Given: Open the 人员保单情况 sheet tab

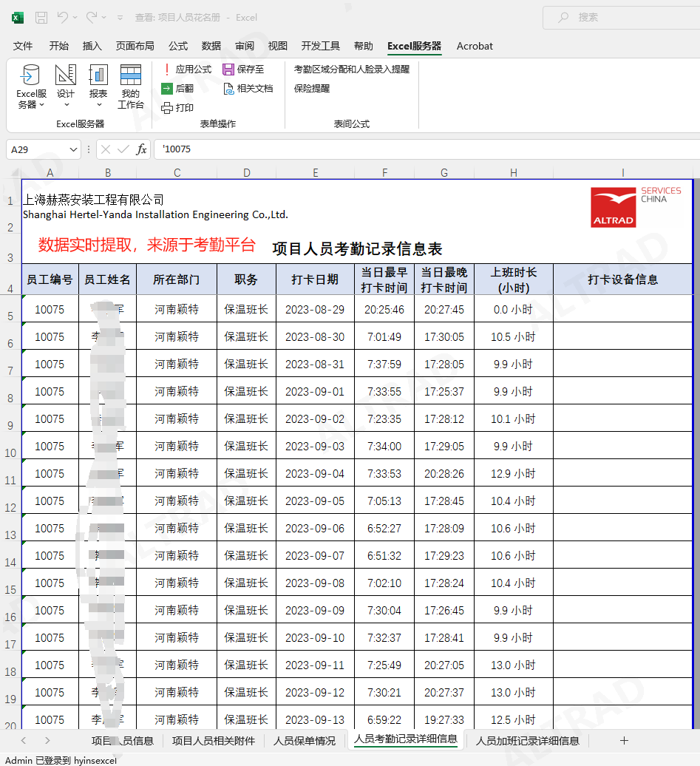Looking at the screenshot, I should 305,740.
